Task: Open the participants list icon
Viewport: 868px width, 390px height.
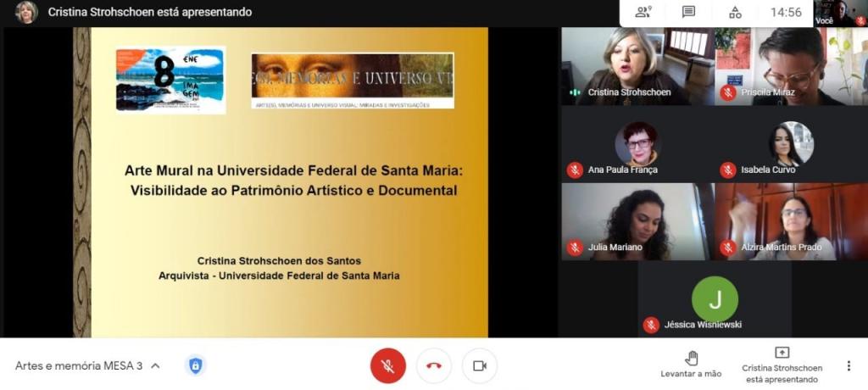Action: click(643, 12)
